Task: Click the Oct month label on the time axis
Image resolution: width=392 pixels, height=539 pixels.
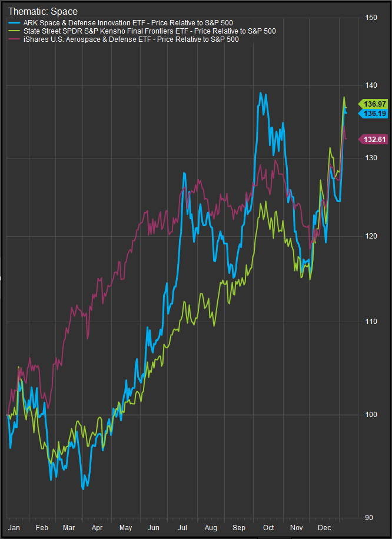Action: pyautogui.click(x=268, y=528)
